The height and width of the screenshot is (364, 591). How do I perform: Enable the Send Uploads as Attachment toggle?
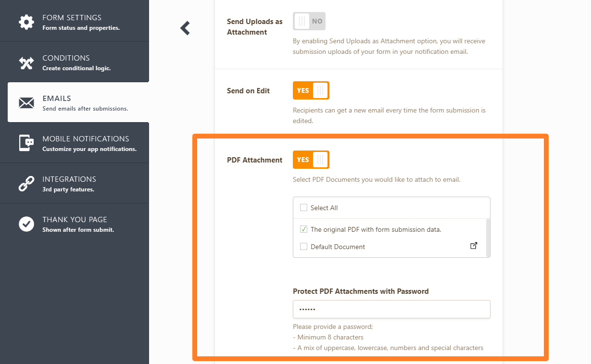[x=309, y=21]
